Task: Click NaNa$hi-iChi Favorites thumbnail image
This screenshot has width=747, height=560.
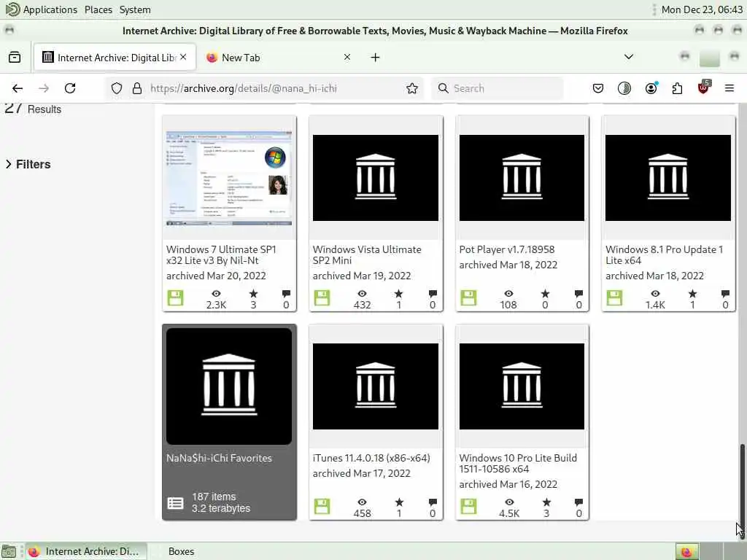Action: pos(229,386)
